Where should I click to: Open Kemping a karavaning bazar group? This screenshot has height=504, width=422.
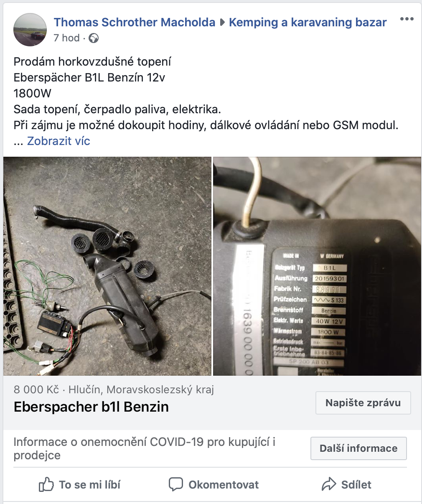pos(308,22)
